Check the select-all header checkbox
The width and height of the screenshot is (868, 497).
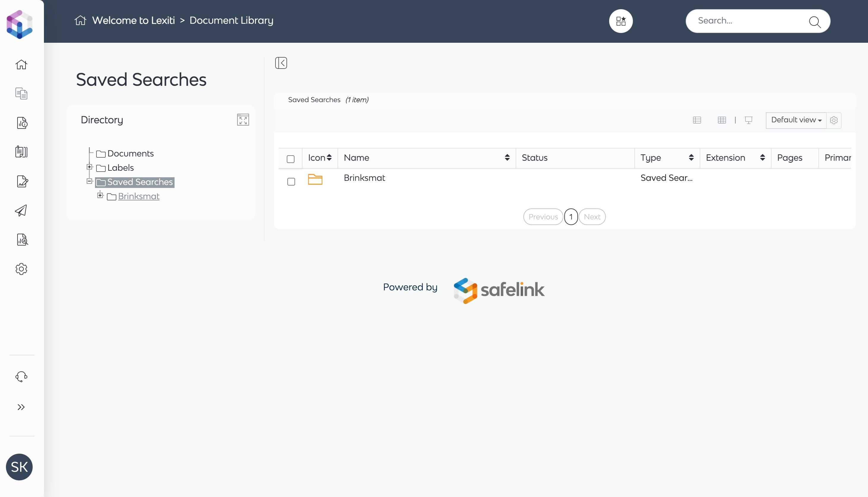(291, 159)
